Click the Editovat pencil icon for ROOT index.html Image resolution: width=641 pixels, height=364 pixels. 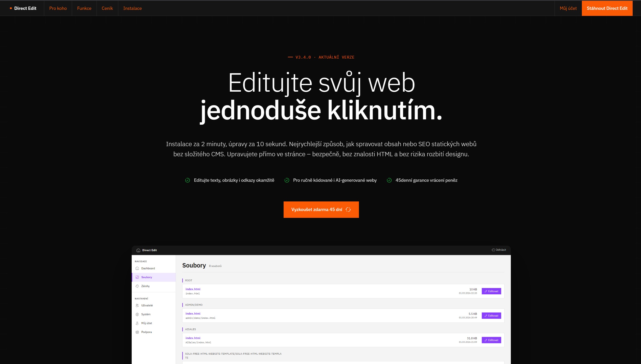pos(486,291)
